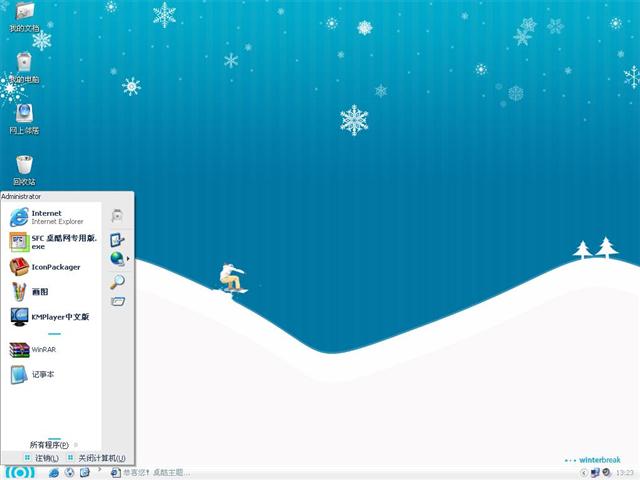Click the 注销(L) log off button
The width and height of the screenshot is (640, 480).
[x=42, y=458]
